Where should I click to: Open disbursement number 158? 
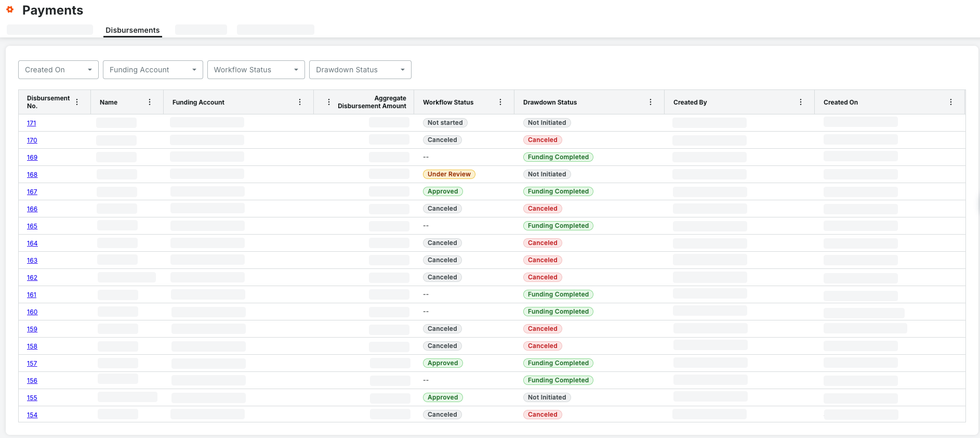[x=32, y=346]
